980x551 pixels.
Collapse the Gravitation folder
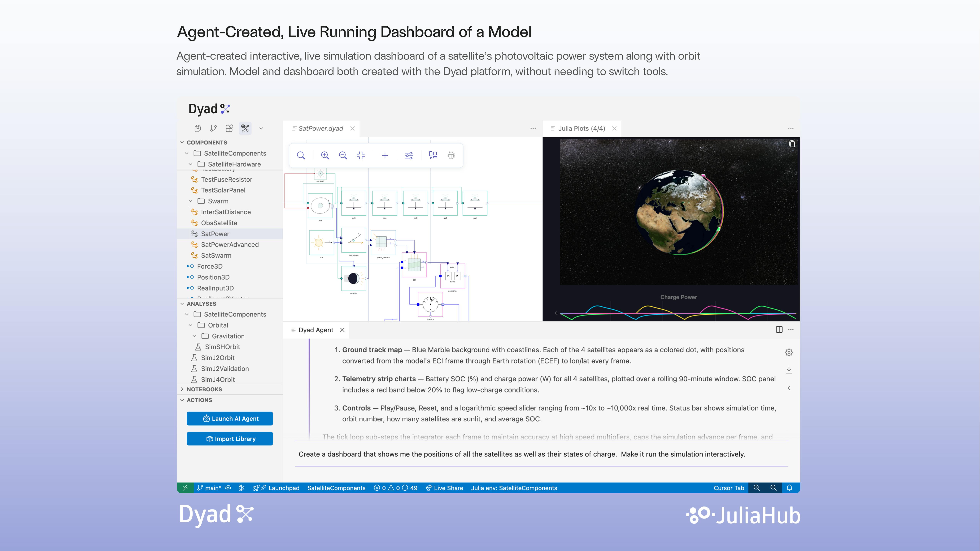click(194, 336)
